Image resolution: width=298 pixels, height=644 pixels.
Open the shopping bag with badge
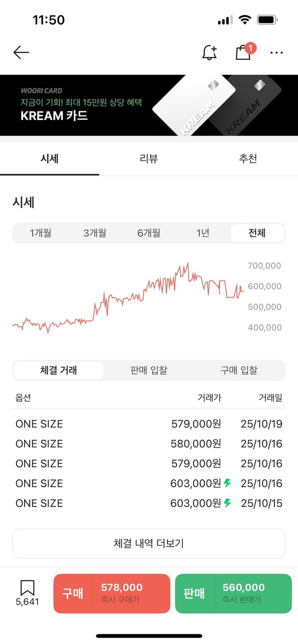pos(243,52)
